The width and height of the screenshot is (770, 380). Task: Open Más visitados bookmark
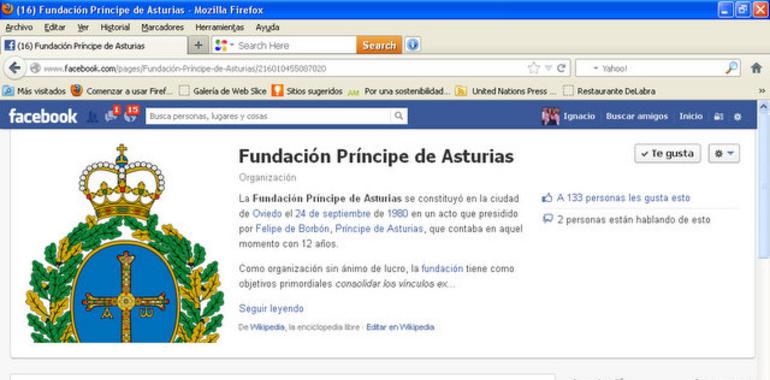tap(34, 91)
